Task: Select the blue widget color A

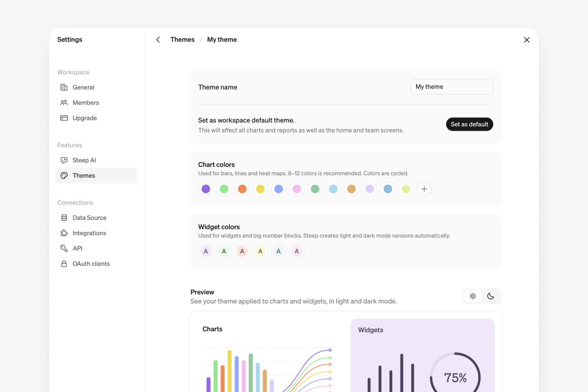Action: pyautogui.click(x=278, y=252)
